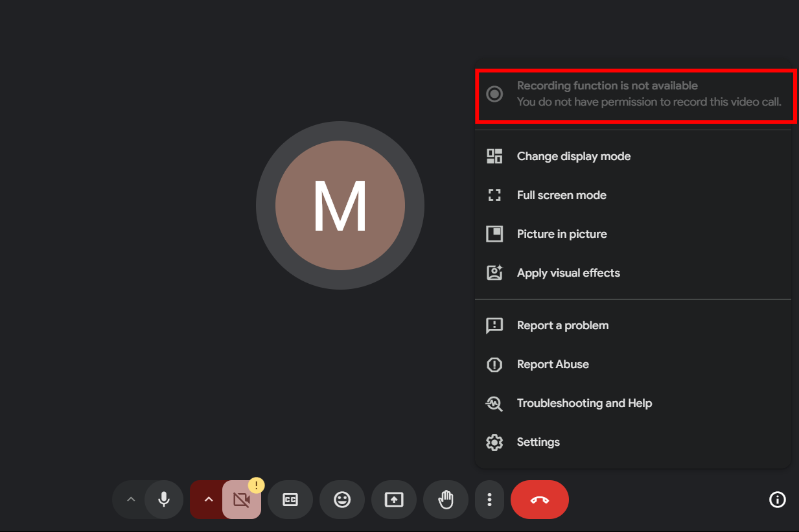This screenshot has width=799, height=532.
Task: Leave the call with red hang-up button
Action: coord(540,500)
